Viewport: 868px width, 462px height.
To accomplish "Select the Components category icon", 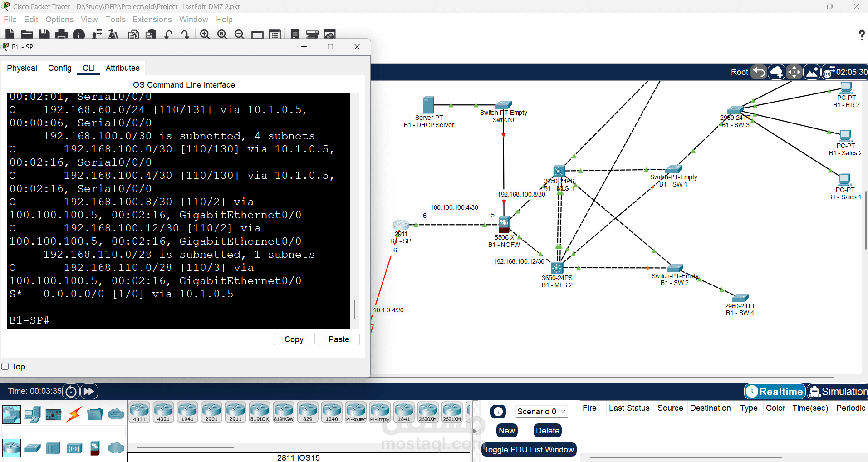I will 54,414.
